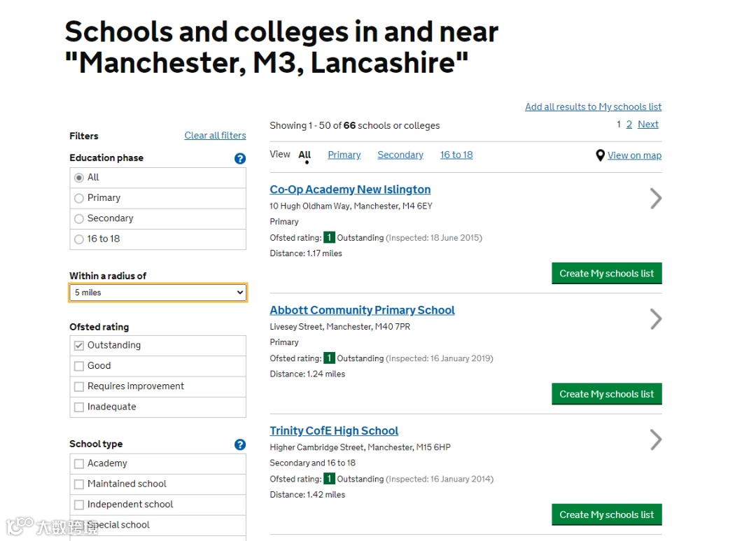Create My schools list for Co-Op Academy

(x=606, y=274)
